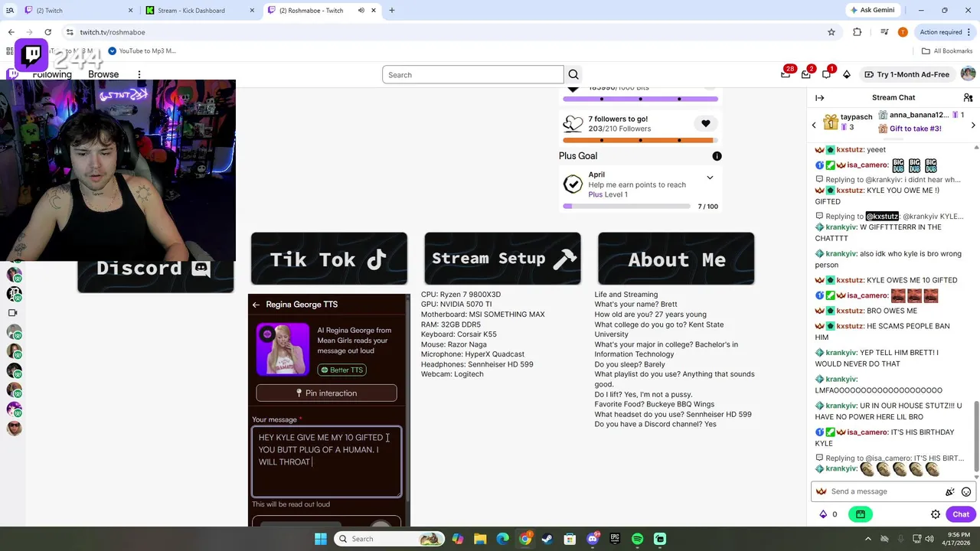Expand the April Plus goal chevron

(710, 178)
